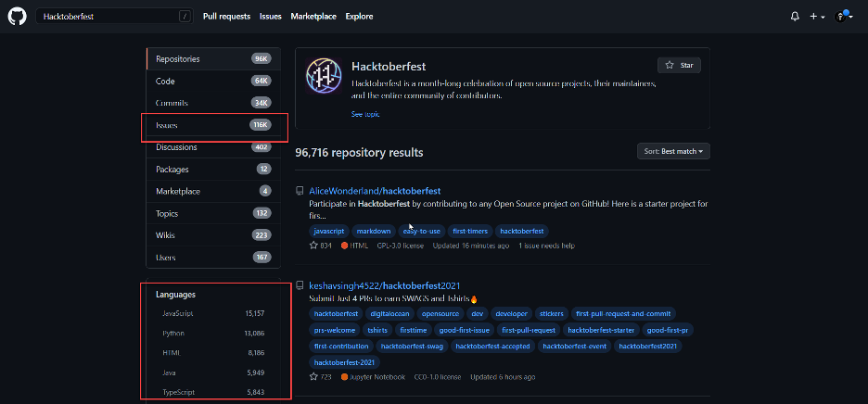
Task: Select the hacktoberfest-2021 topic tag
Action: 344,362
